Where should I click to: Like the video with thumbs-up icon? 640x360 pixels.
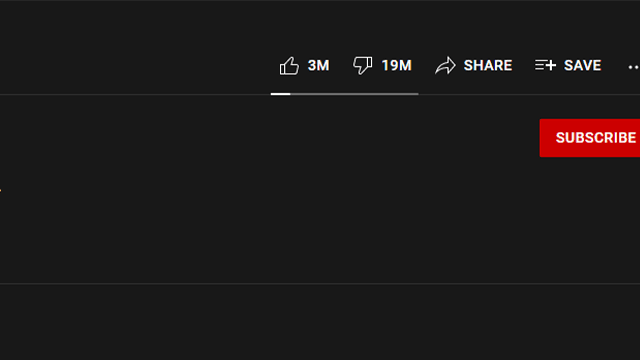(x=289, y=66)
